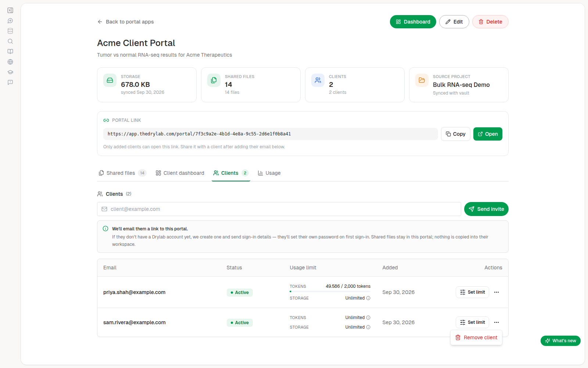Image resolution: width=588 pixels, height=368 pixels.
Task: Click sam.rivera's storage Unlimited info icon
Action: [x=368, y=327]
